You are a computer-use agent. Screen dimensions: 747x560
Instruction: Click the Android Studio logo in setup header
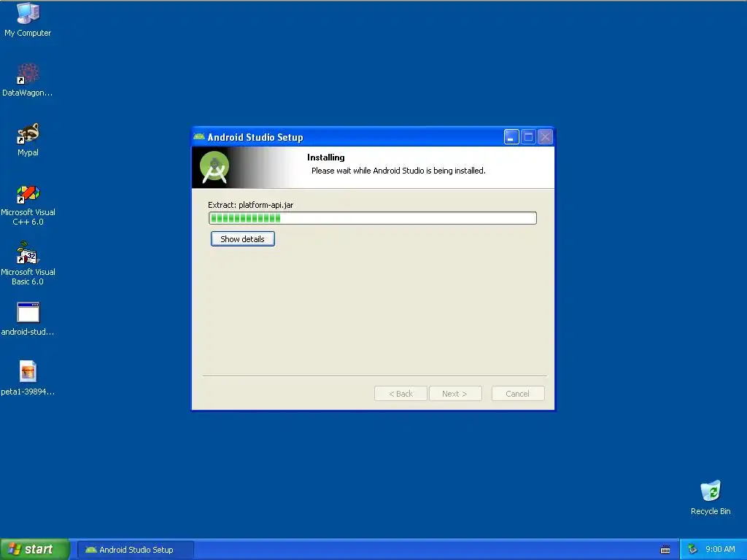[x=214, y=167]
